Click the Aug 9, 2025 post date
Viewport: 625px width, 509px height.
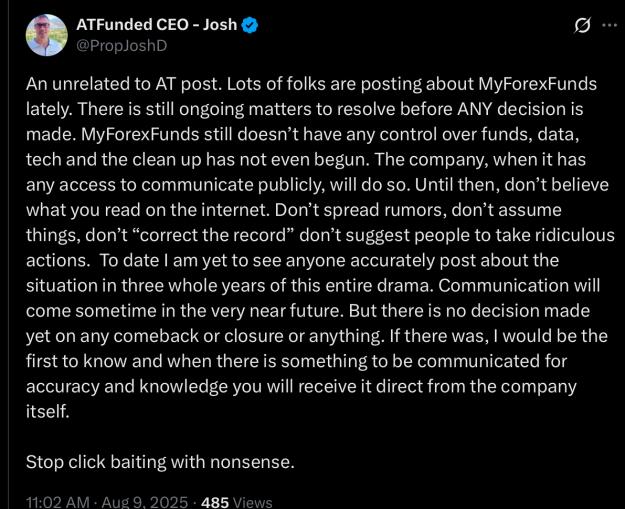click(x=145, y=502)
